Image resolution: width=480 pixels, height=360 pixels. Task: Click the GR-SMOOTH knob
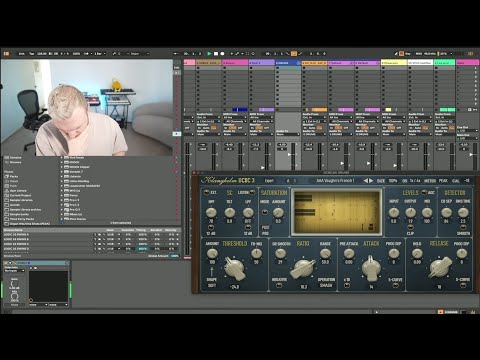280,254
